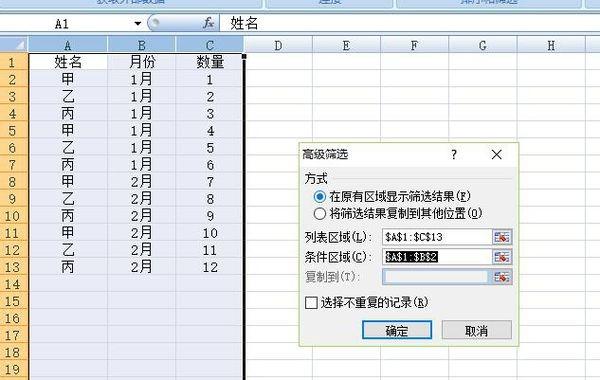Select column F header
The height and width of the screenshot is (380, 600).
414,45
